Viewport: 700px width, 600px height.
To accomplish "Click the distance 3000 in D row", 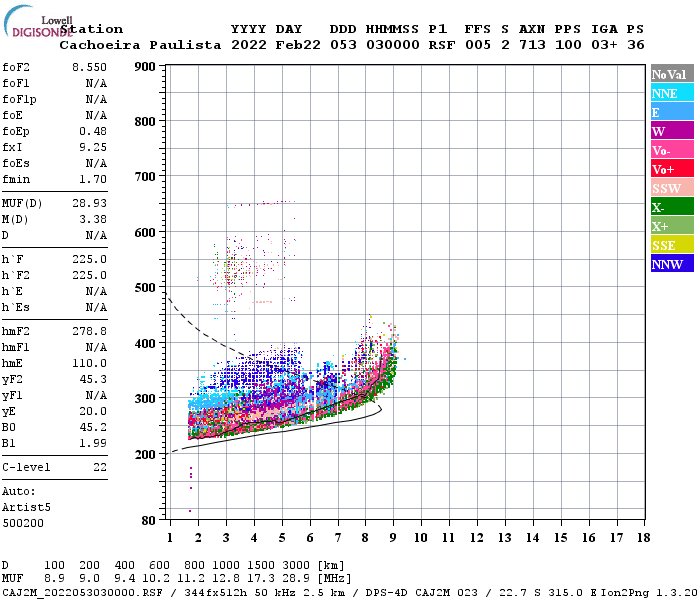I will 296,566.
